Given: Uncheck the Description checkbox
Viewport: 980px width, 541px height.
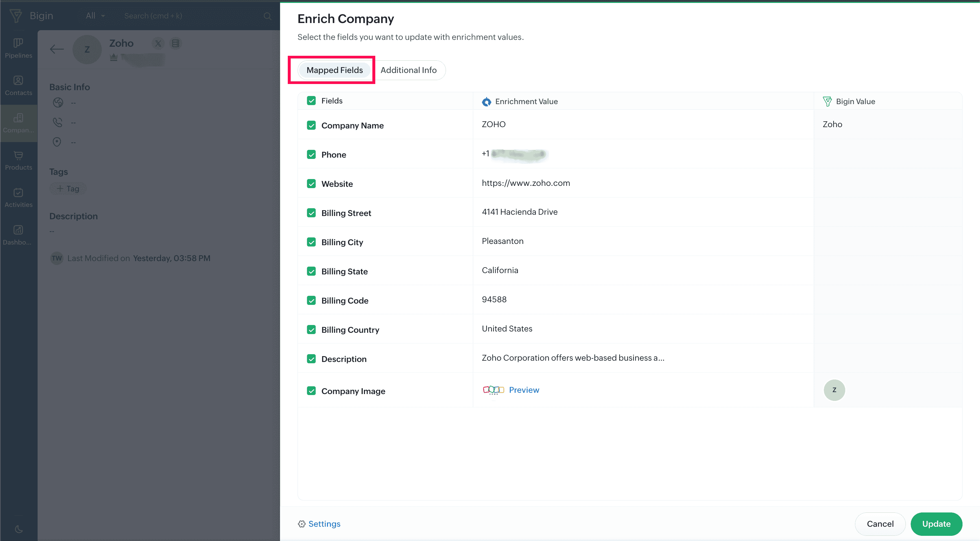Looking at the screenshot, I should (311, 359).
